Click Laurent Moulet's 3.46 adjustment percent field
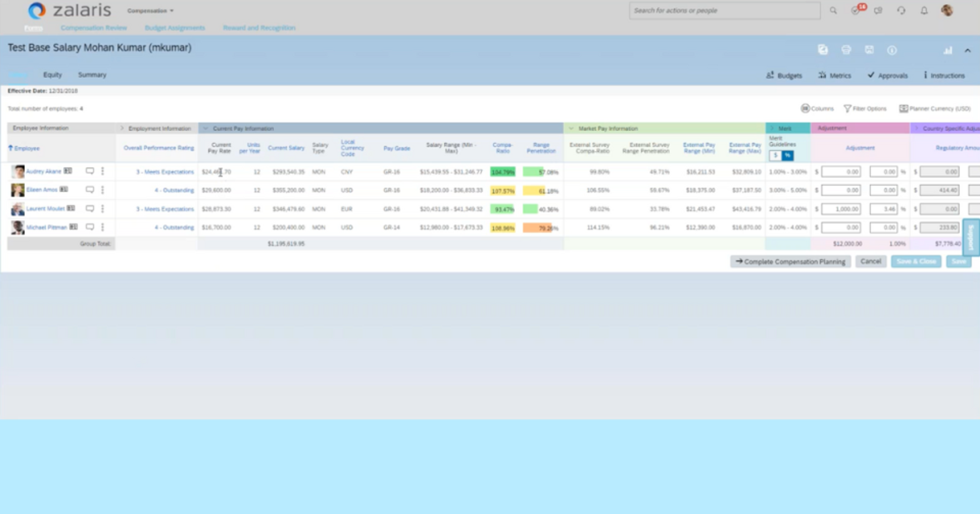 pos(884,209)
